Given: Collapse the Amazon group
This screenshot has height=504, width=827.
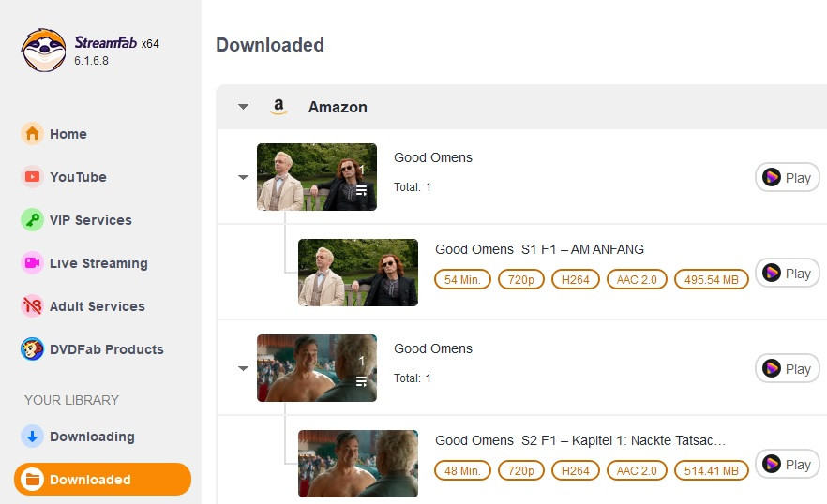Looking at the screenshot, I should pos(244,107).
